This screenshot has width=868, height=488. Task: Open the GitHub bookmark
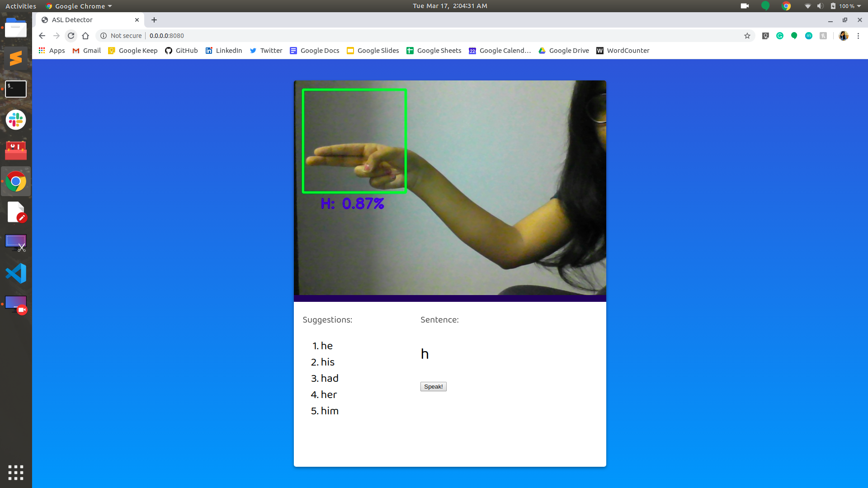point(181,51)
